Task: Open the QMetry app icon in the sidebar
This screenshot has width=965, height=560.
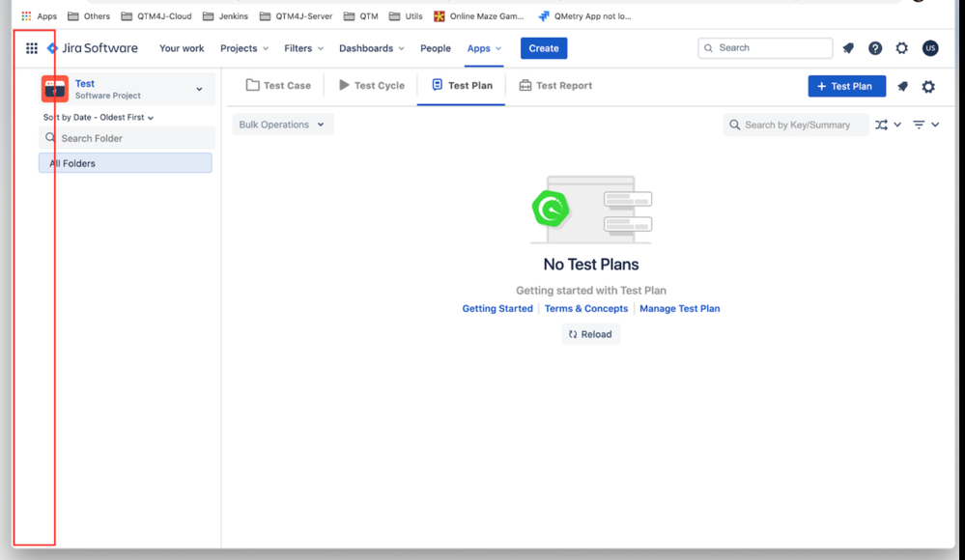Action: [54, 88]
